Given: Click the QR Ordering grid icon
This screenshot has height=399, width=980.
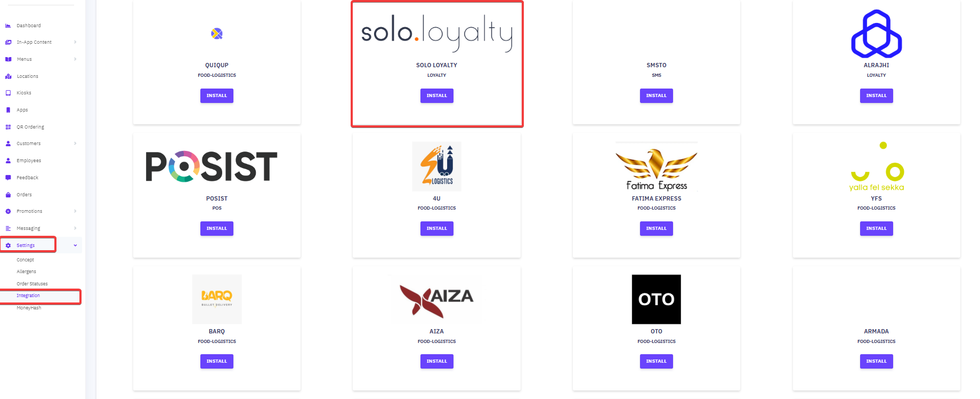Looking at the screenshot, I should (8, 127).
